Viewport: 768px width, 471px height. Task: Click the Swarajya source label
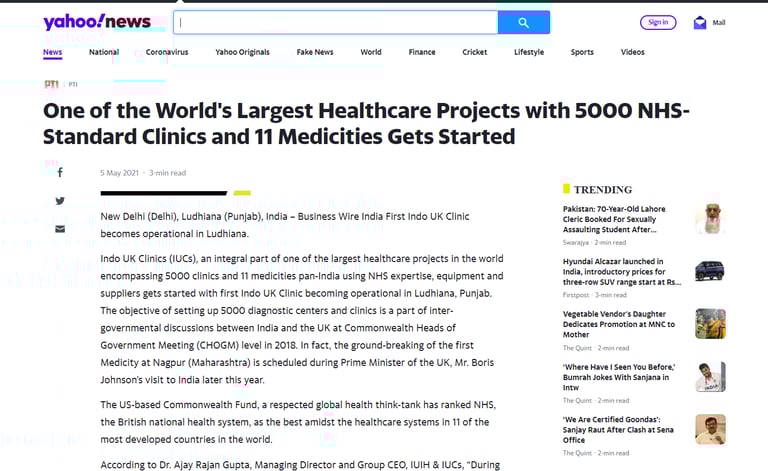(576, 242)
